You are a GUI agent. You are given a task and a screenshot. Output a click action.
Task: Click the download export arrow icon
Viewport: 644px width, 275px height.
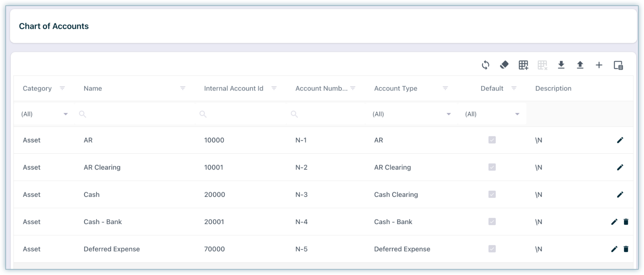[561, 65]
